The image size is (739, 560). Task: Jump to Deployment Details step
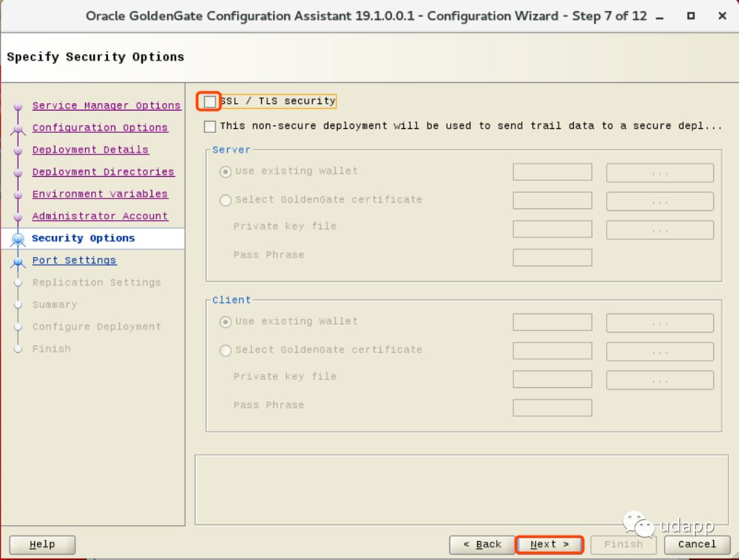[90, 150]
